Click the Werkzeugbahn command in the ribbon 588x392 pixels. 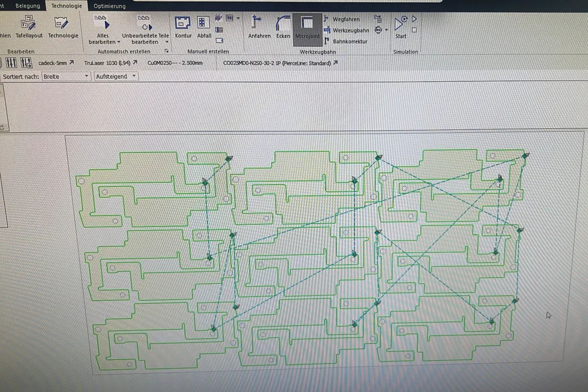[346, 30]
